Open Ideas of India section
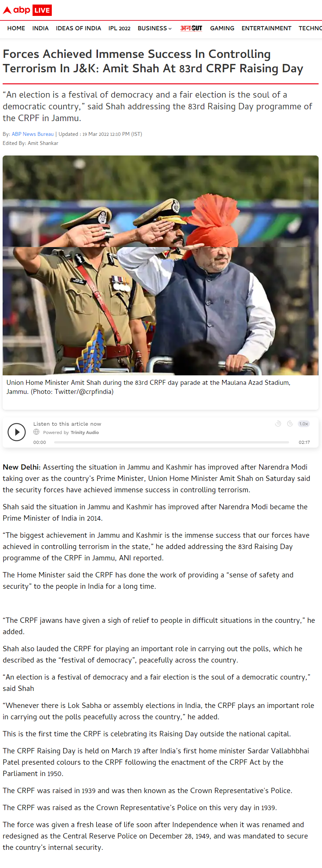 [x=78, y=28]
